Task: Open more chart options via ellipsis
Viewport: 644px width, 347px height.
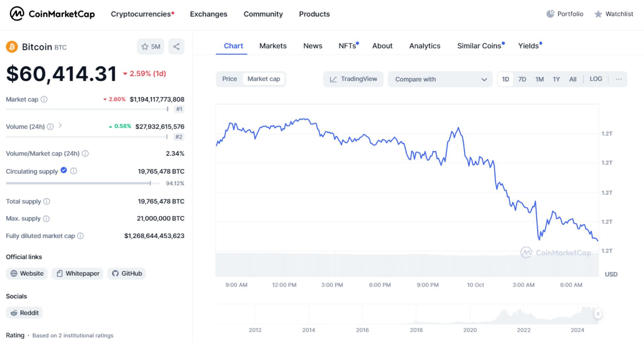Action: tap(619, 79)
